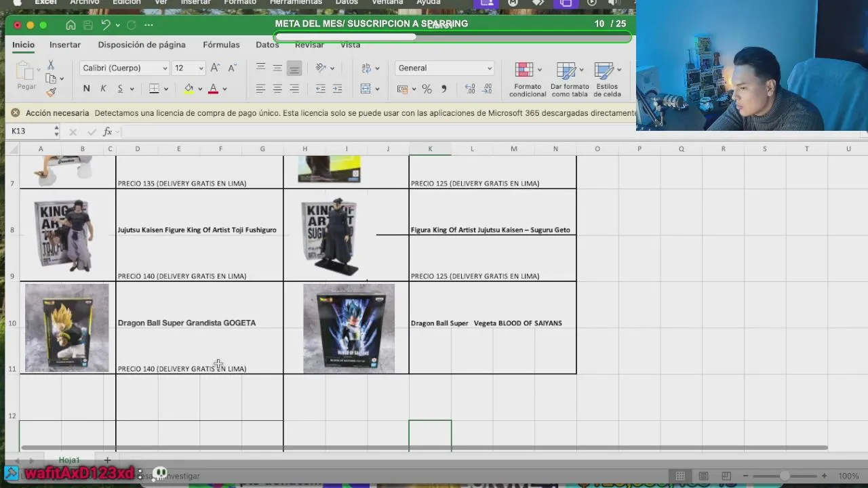This screenshot has height=488, width=868.
Task: Apply comma style format
Action: tap(443, 89)
